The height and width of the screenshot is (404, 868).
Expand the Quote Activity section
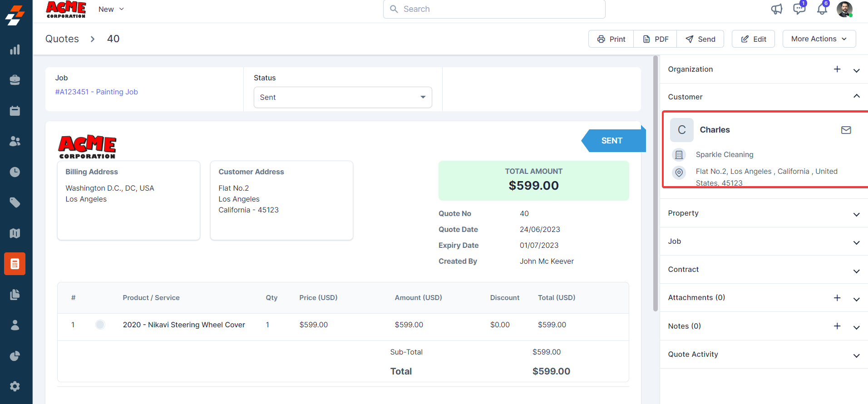(x=856, y=355)
